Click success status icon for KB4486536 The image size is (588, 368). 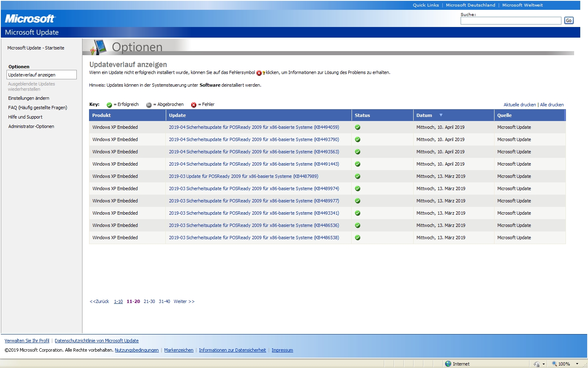358,225
